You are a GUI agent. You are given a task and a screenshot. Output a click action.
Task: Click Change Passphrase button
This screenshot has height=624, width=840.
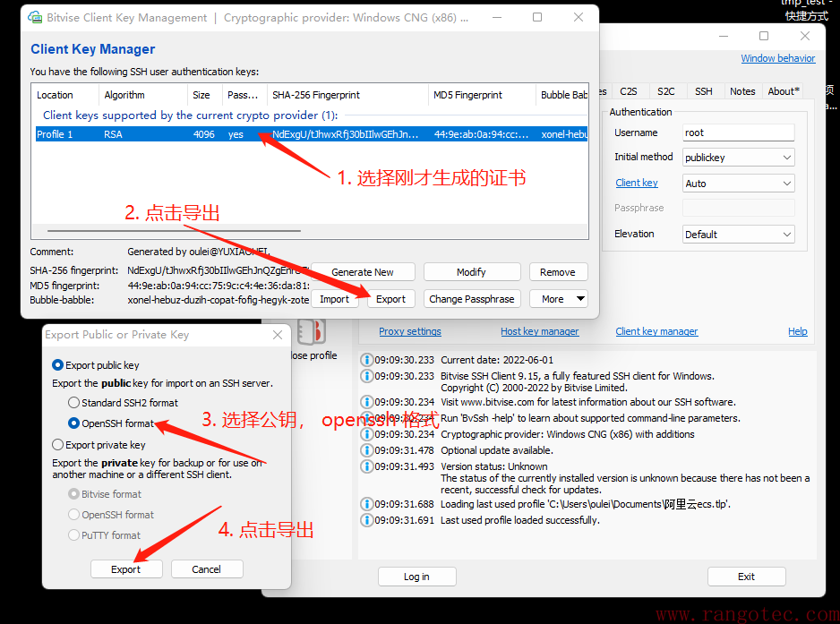pos(471,299)
